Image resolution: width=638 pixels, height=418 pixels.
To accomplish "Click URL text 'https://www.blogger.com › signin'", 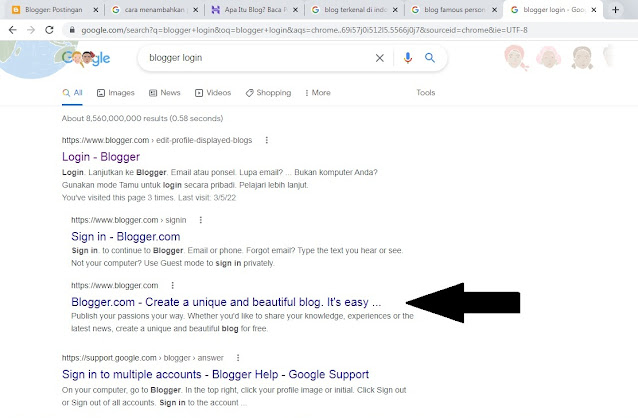I will (x=129, y=220).
